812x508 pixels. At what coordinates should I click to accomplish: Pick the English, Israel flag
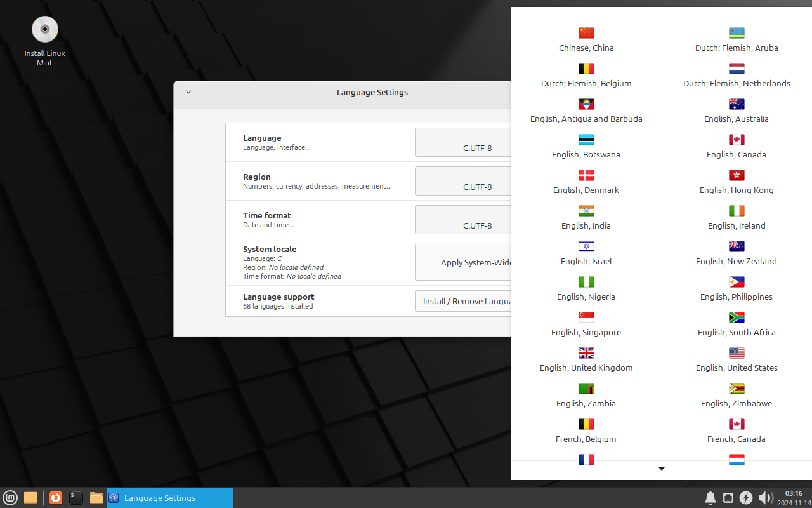point(586,246)
